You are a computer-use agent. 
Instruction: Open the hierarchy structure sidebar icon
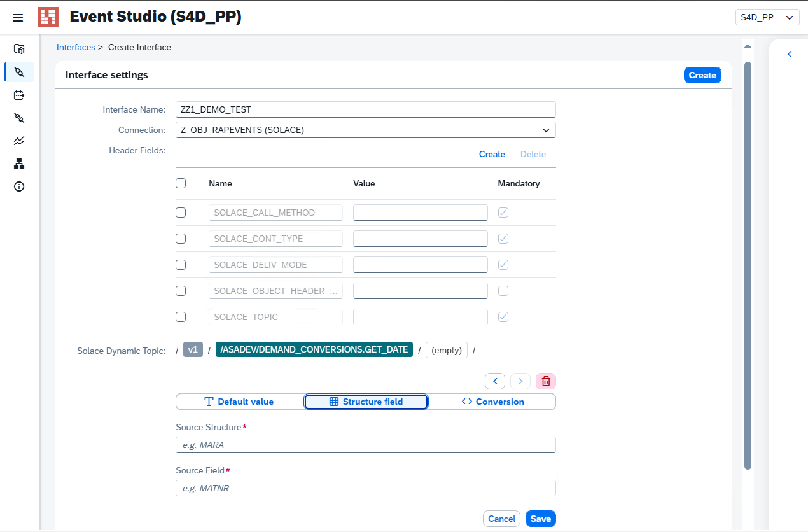19,164
